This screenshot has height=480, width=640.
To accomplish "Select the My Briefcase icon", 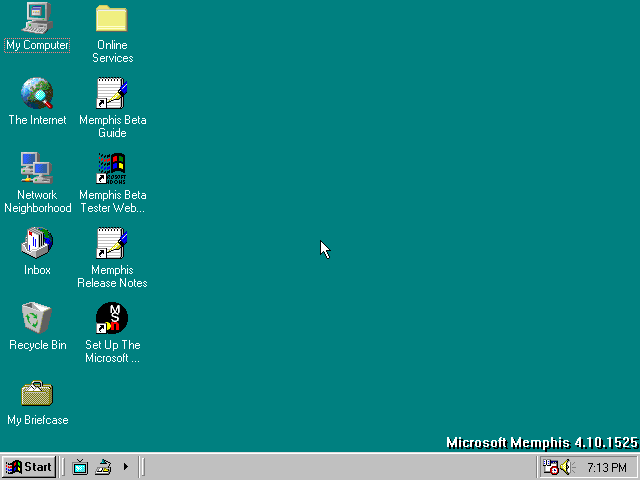I will [37, 393].
